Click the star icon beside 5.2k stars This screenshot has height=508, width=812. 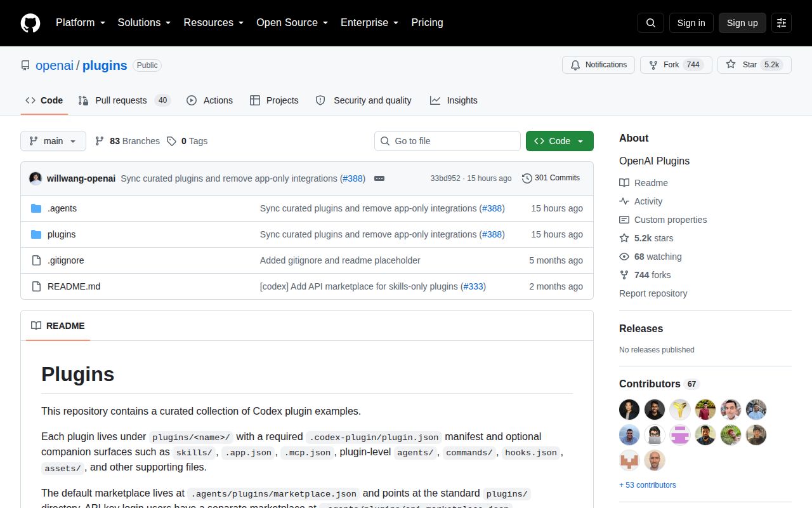click(x=624, y=238)
